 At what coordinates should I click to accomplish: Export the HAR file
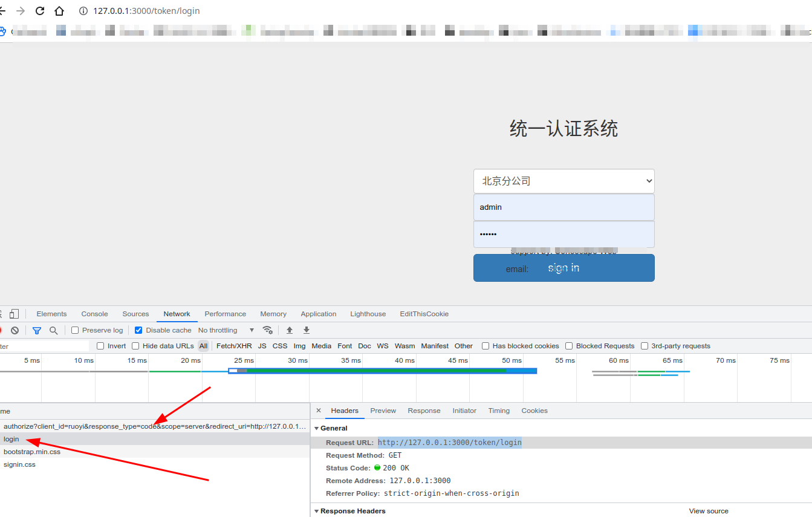click(307, 330)
